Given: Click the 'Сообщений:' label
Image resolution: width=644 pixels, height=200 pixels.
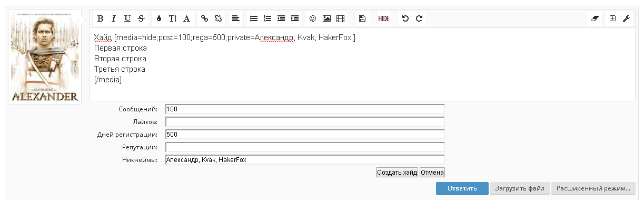Looking at the screenshot, I should pos(138,109).
